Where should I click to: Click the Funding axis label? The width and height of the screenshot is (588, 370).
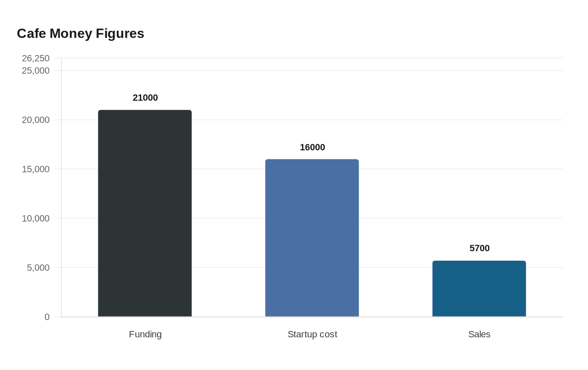tap(145, 334)
